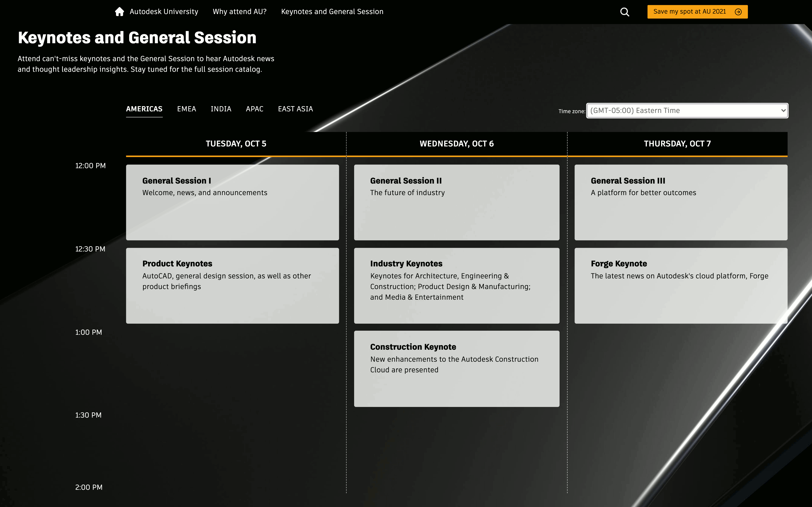Switch to the EMEA region tab
The height and width of the screenshot is (507, 812).
[186, 109]
